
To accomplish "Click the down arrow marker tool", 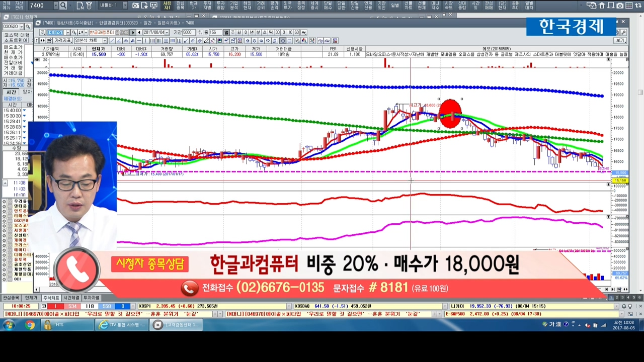I will tap(254, 40).
